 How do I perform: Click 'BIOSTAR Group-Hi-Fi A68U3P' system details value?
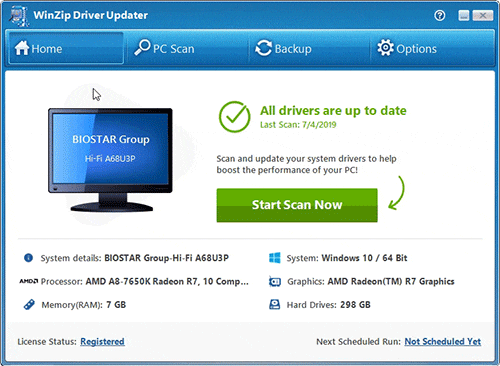pyautogui.click(x=166, y=258)
